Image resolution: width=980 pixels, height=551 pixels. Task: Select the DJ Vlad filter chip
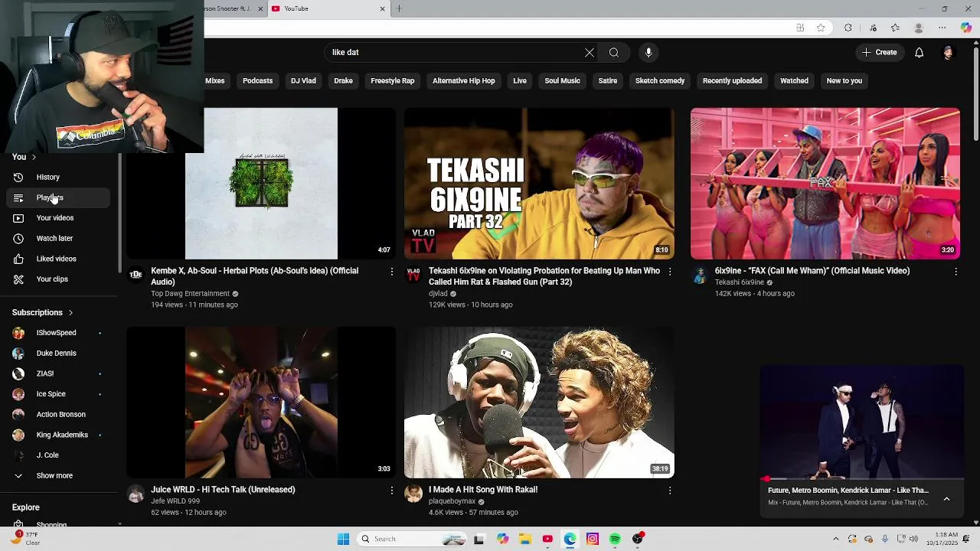point(303,81)
